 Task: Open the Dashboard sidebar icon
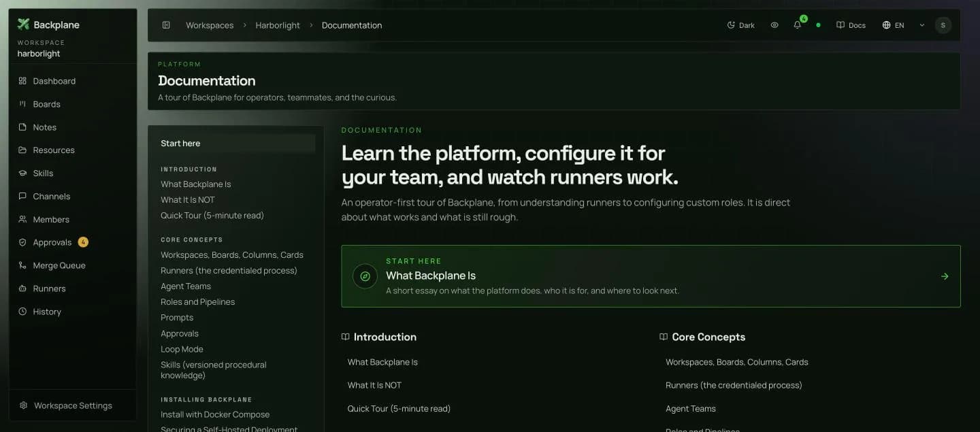pos(22,81)
